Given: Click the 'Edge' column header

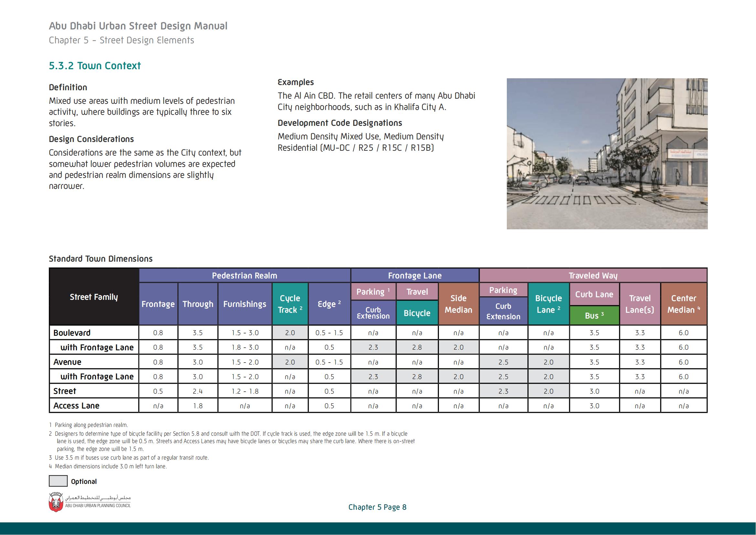Looking at the screenshot, I should tap(329, 304).
